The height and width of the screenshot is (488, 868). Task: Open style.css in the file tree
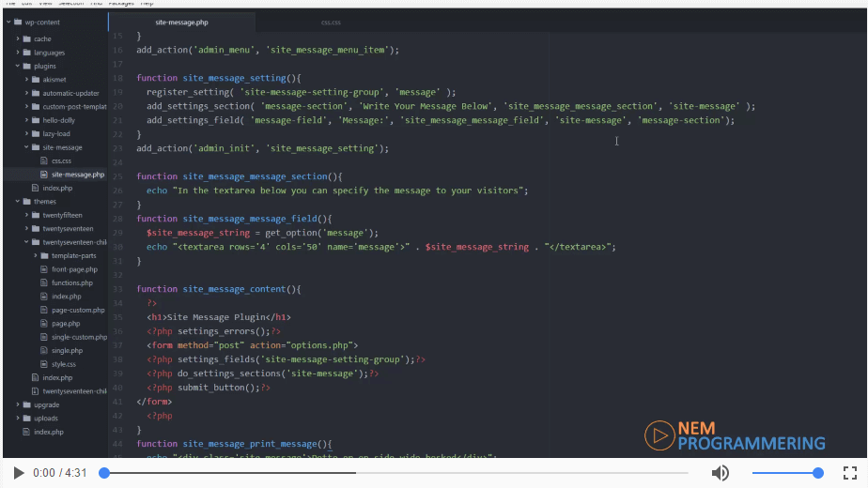64,364
